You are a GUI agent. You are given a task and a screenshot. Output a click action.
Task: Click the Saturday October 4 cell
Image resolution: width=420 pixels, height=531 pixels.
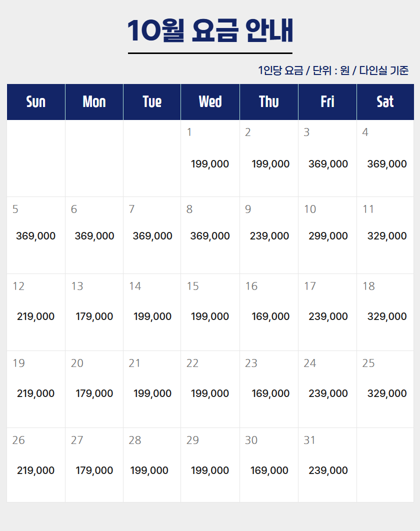[x=385, y=158]
